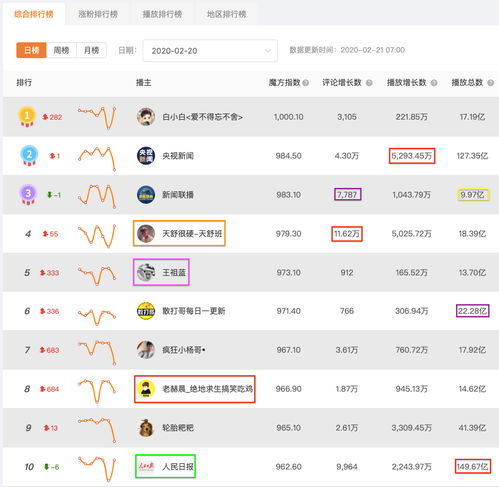499x487 pixels.
Task: View trend sparkline for 央视新闻 row
Action: (x=97, y=158)
